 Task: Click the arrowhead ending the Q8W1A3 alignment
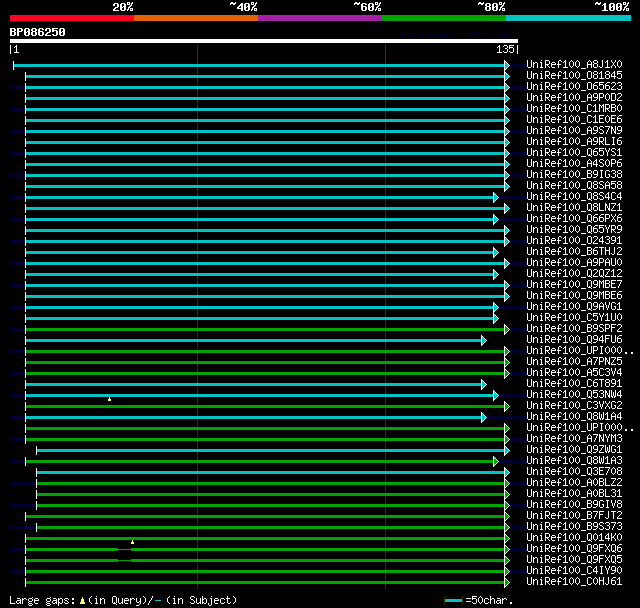tap(496, 462)
